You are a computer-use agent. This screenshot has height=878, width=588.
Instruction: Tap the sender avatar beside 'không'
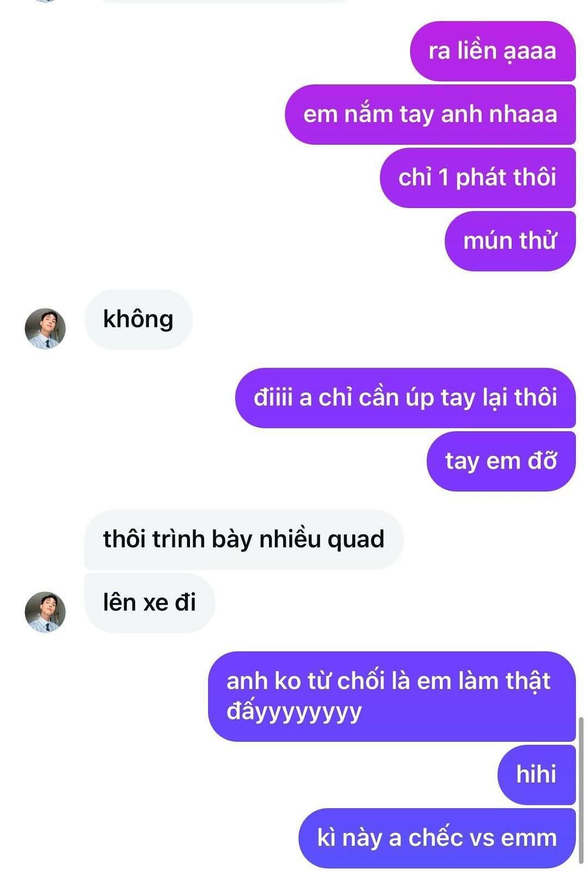(45, 328)
